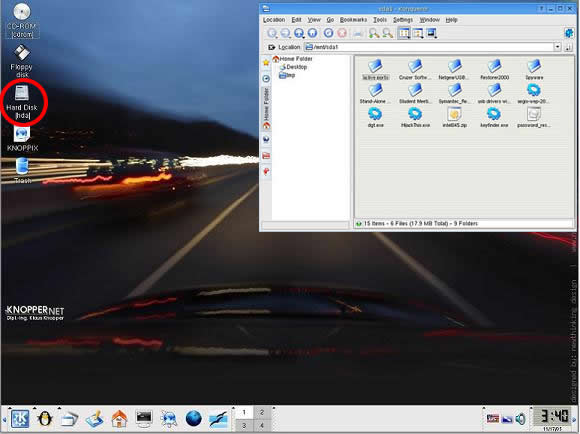Screen dimensions: 580x434
Task: Open the Go menu
Action: pyautogui.click(x=330, y=20)
